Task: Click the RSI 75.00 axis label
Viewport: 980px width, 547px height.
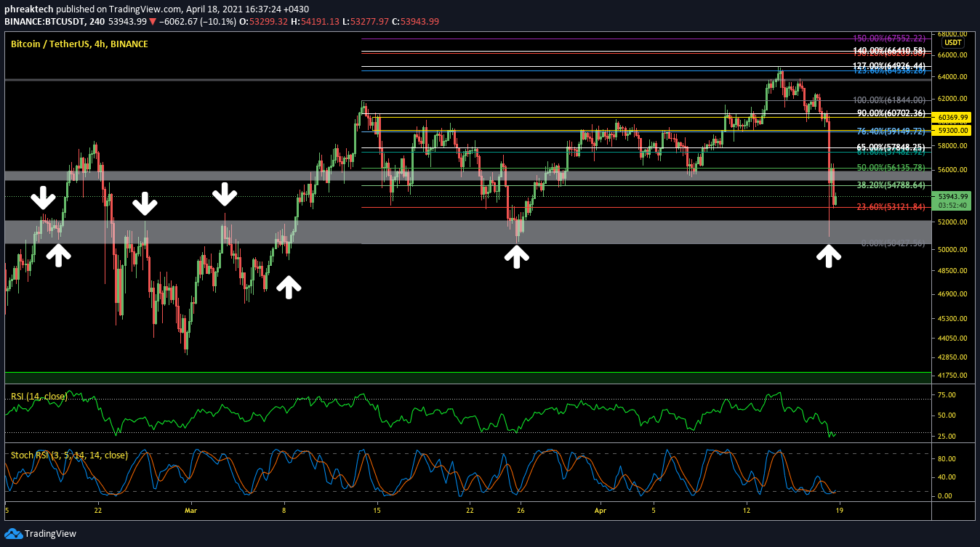Action: (947, 395)
